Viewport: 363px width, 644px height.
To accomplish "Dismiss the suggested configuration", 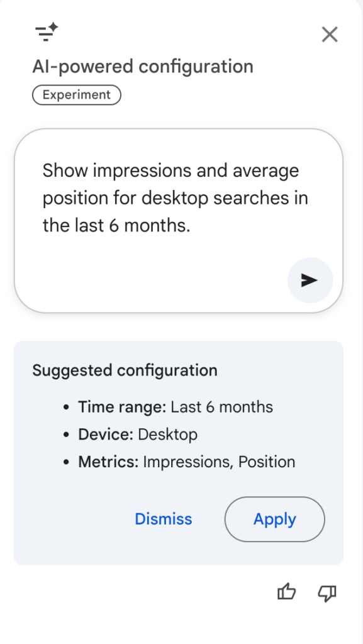I will (164, 519).
